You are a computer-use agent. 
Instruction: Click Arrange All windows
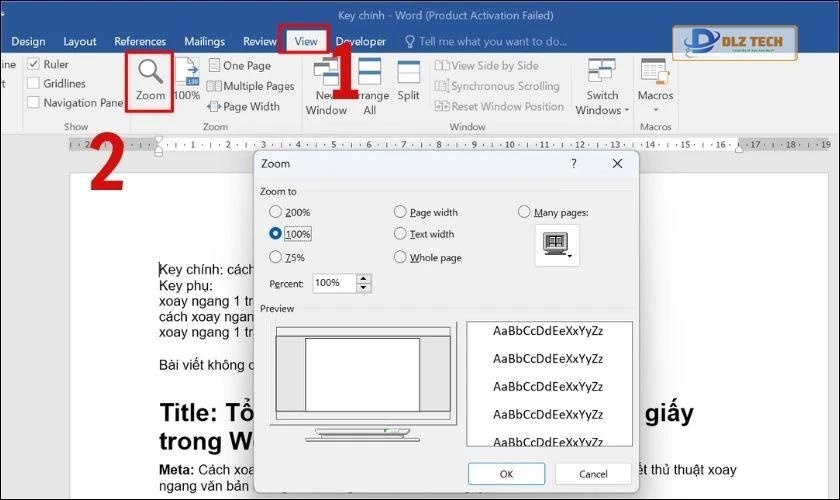[x=370, y=87]
